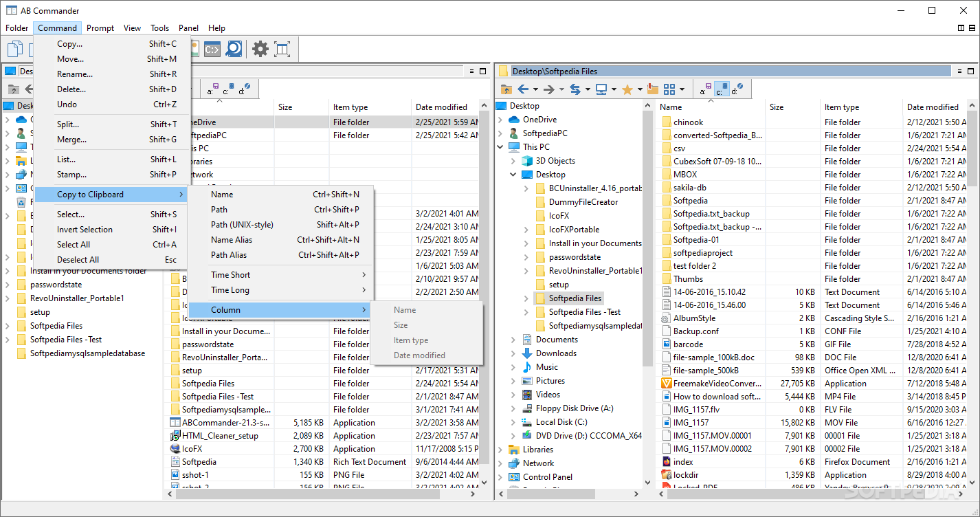The image size is (980, 517).
Task: Click the favorites star icon in right panel
Action: pyautogui.click(x=627, y=89)
